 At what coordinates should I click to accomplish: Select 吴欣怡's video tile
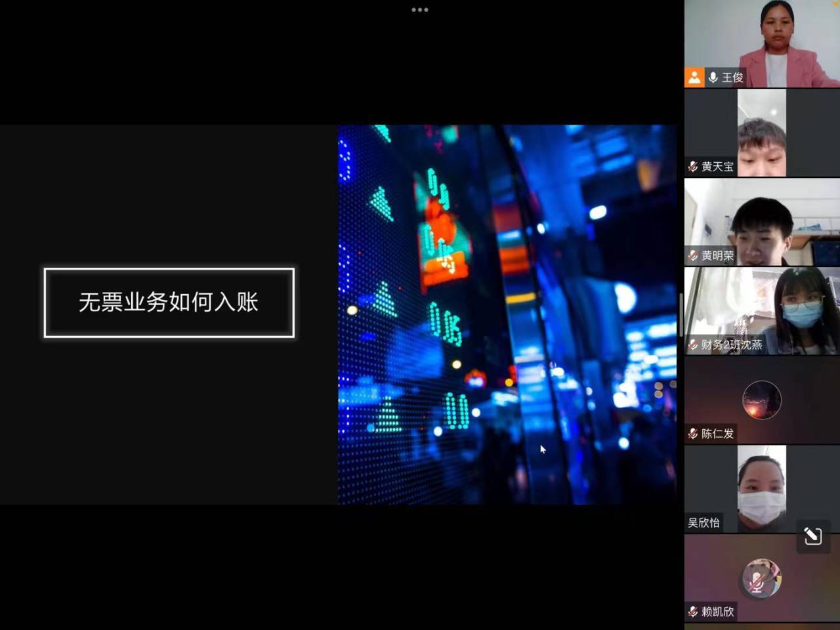(x=762, y=489)
